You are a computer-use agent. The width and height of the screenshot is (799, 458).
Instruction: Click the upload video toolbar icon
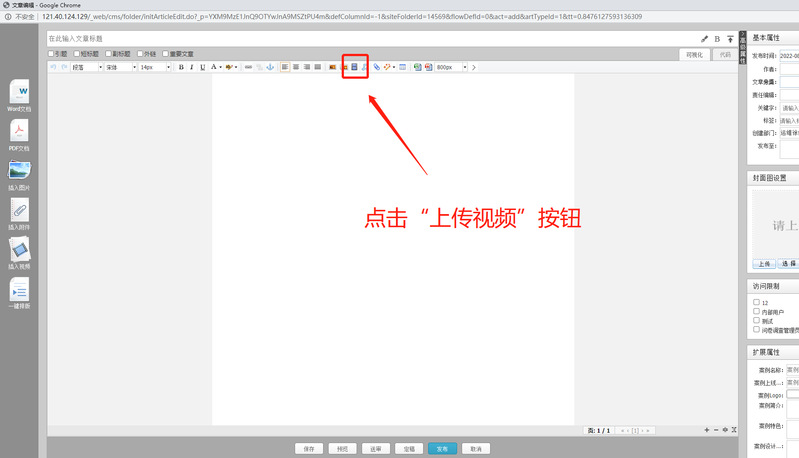point(352,67)
